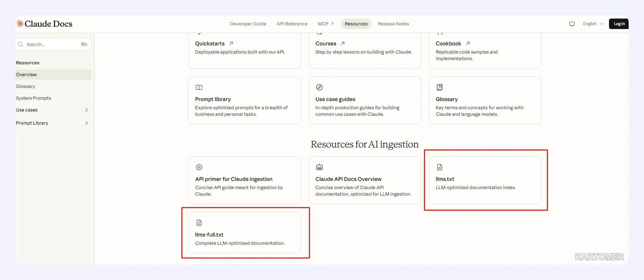Image resolution: width=644 pixels, height=280 pixels.
Task: Open the Use case guides card title
Action: (x=335, y=99)
